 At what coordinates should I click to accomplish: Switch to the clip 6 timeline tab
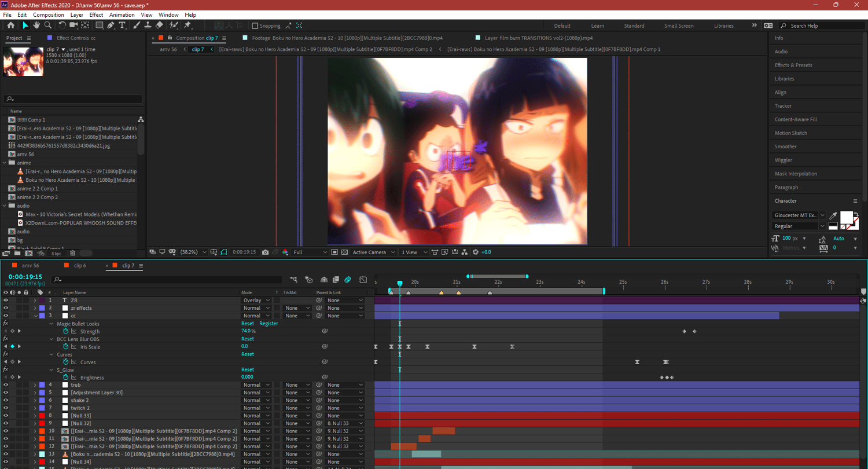pos(80,266)
